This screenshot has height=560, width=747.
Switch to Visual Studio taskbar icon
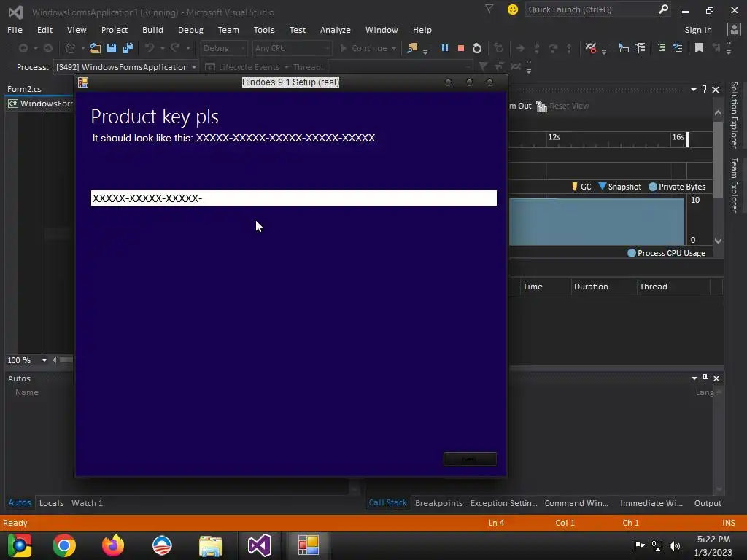pyautogui.click(x=260, y=545)
